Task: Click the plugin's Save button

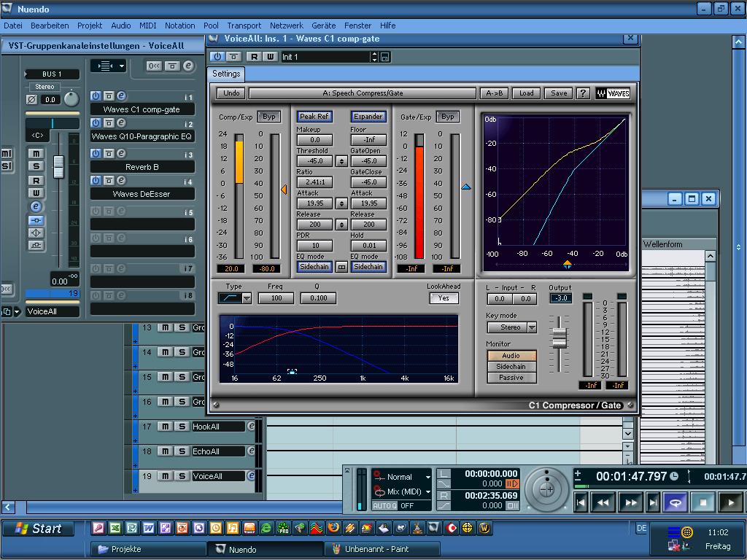Action: tap(559, 93)
